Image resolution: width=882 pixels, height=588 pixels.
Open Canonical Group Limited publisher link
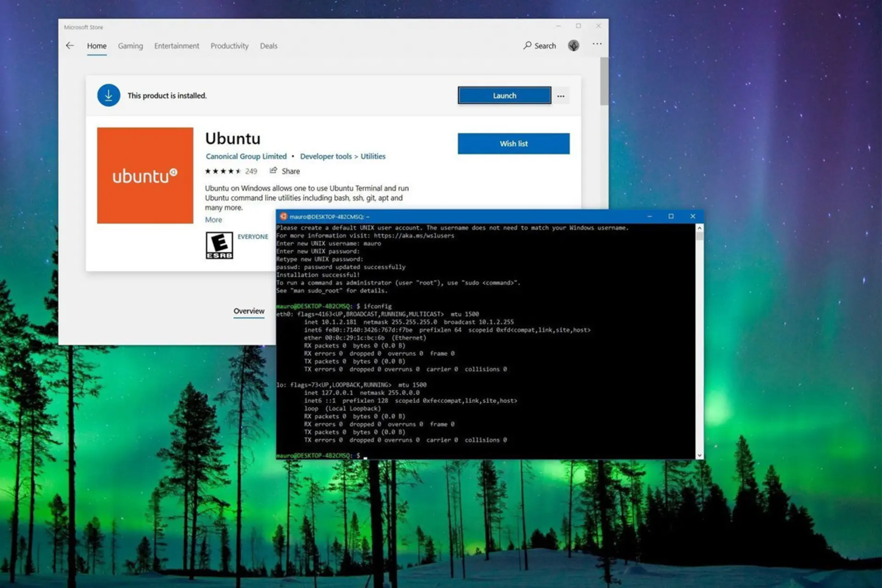coord(246,156)
